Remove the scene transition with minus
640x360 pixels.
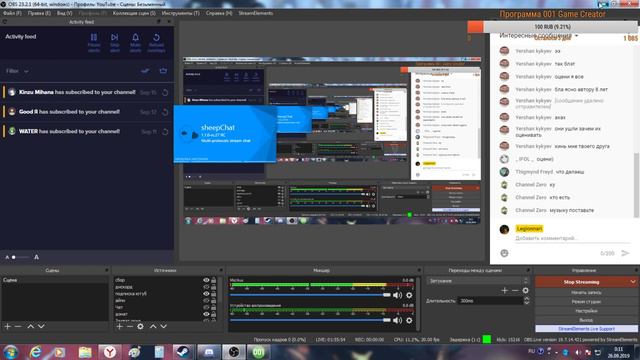(x=515, y=290)
